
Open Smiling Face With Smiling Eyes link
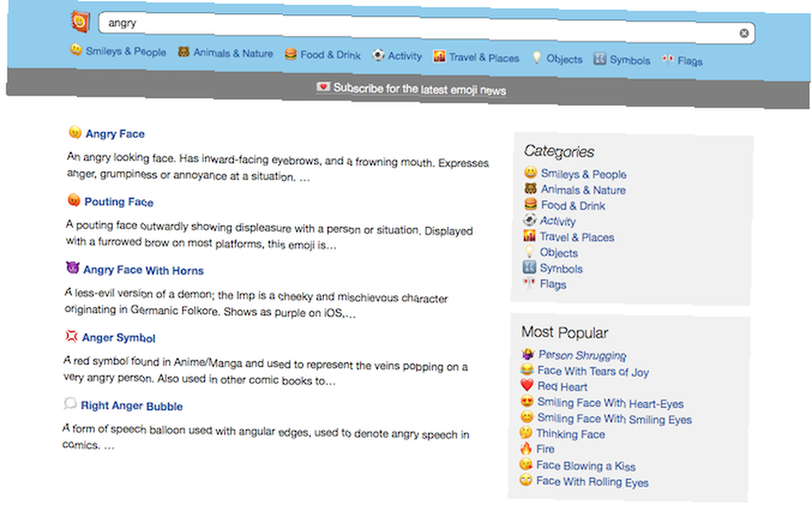(614, 418)
